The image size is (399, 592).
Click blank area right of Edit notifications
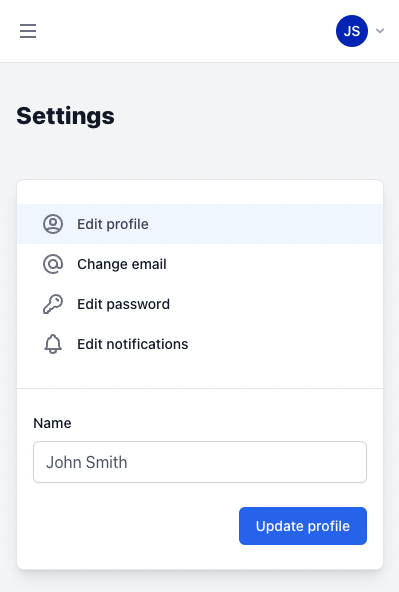pos(285,344)
